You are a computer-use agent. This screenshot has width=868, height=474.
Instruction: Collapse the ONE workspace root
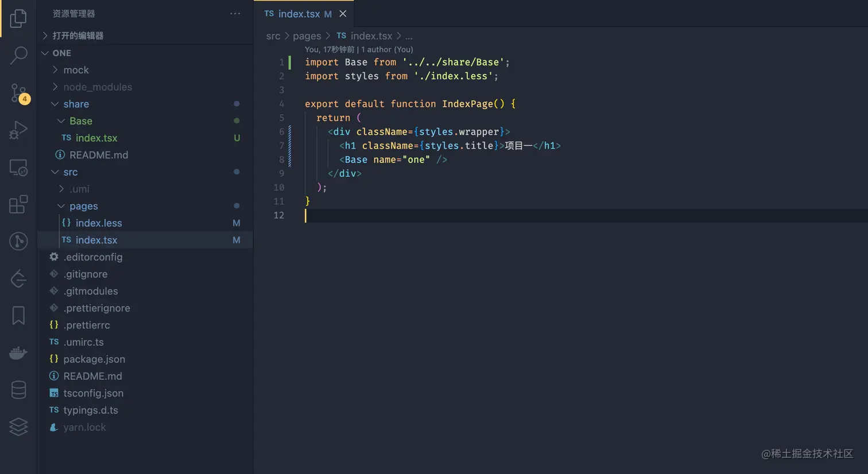[145, 53]
